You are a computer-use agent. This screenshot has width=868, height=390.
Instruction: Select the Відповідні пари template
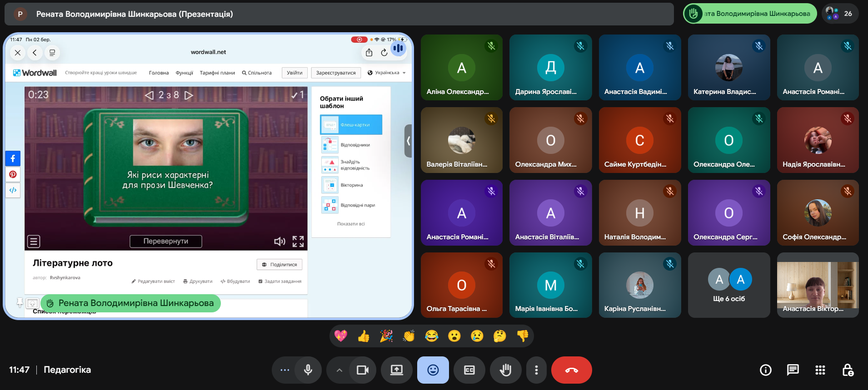tap(351, 205)
